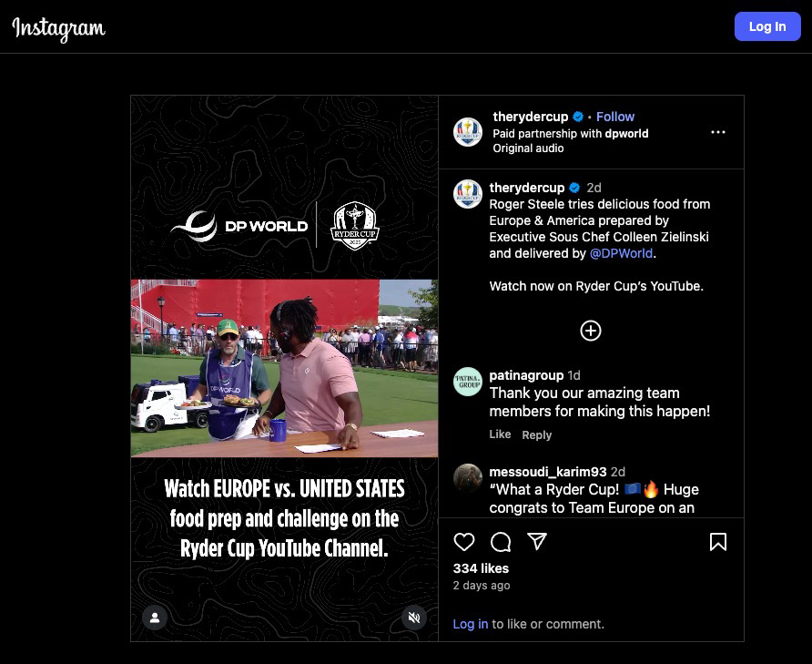The height and width of the screenshot is (664, 812).
Task: Click the Log In button
Action: [767, 26]
